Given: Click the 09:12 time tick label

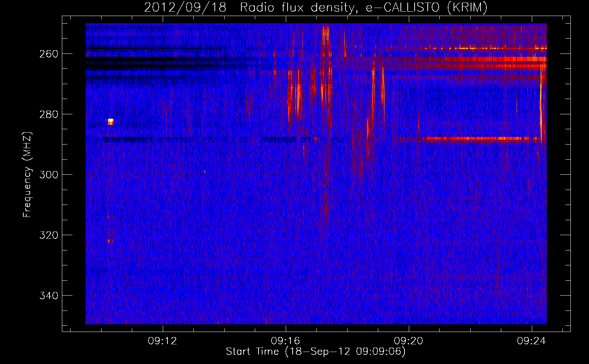Looking at the screenshot, I should coord(162,341).
